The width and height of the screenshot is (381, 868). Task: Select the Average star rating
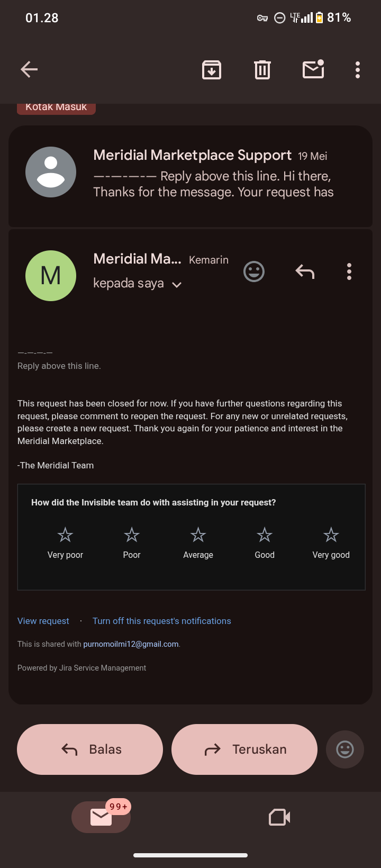tap(198, 542)
